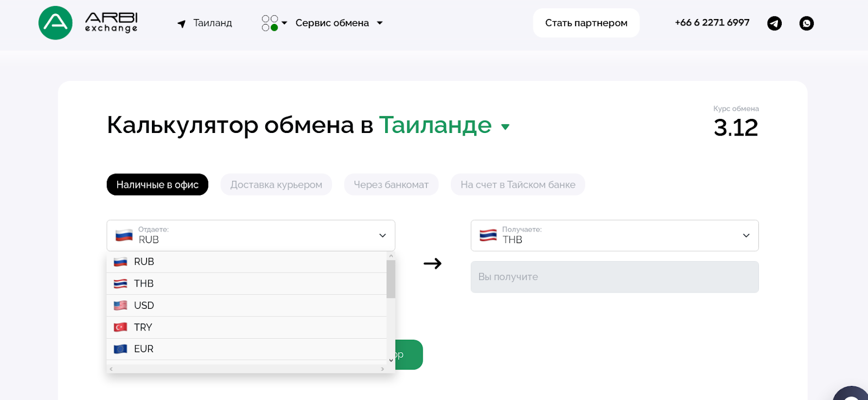Viewport: 868px width, 400px height.
Task: Select THB from the currency list
Action: (x=247, y=283)
